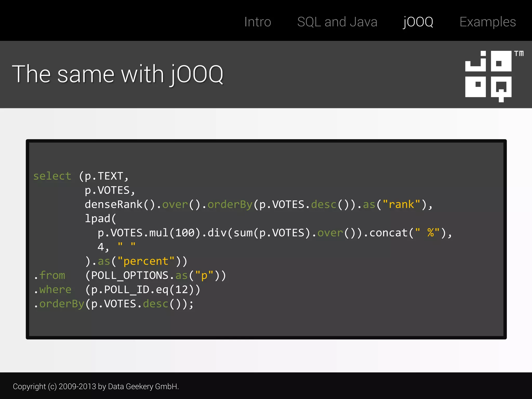Click the '.from' keyword

coord(50,275)
